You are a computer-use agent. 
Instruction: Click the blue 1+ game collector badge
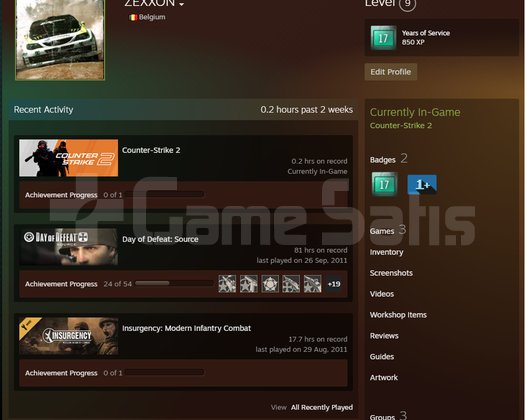click(x=422, y=184)
